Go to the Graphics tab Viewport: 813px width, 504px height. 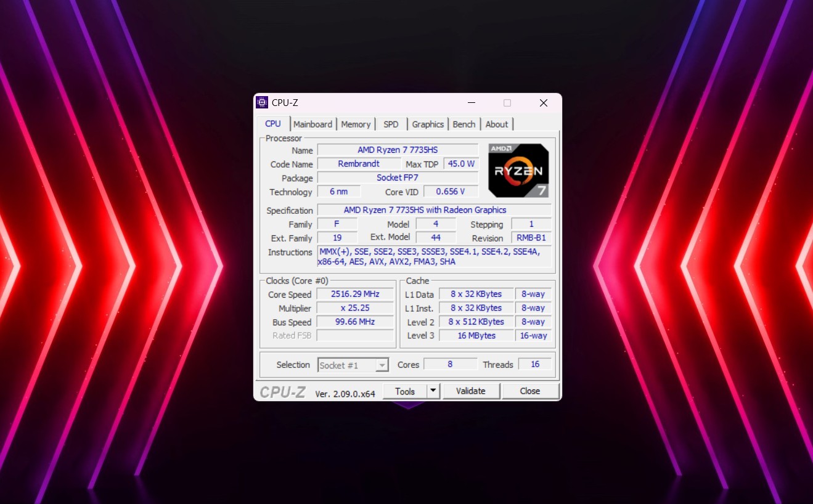(428, 124)
